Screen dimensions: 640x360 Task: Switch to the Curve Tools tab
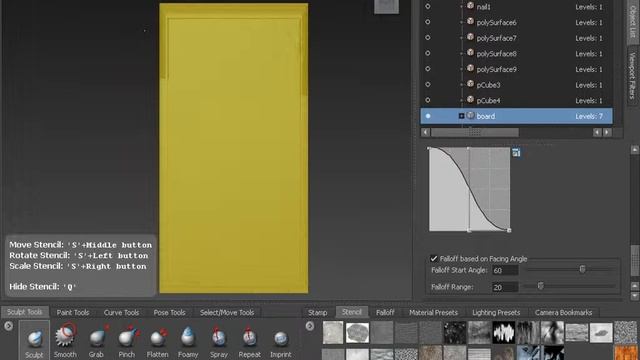[x=121, y=313]
